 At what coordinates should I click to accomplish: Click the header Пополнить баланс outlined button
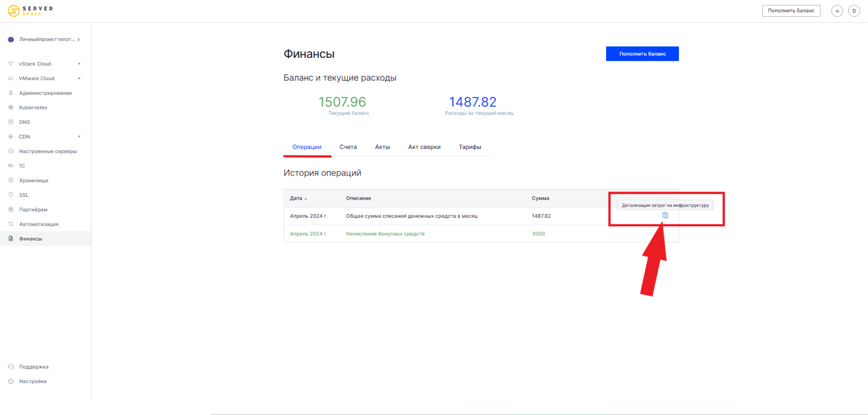[x=791, y=11]
